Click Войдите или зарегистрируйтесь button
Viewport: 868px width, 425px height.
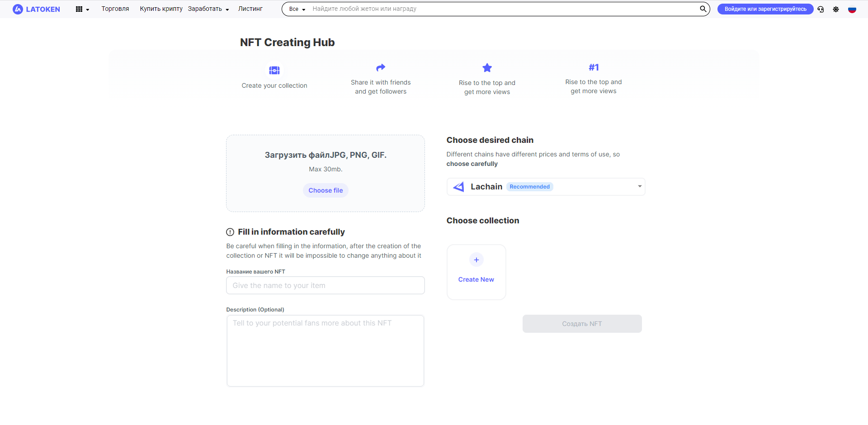pyautogui.click(x=765, y=9)
